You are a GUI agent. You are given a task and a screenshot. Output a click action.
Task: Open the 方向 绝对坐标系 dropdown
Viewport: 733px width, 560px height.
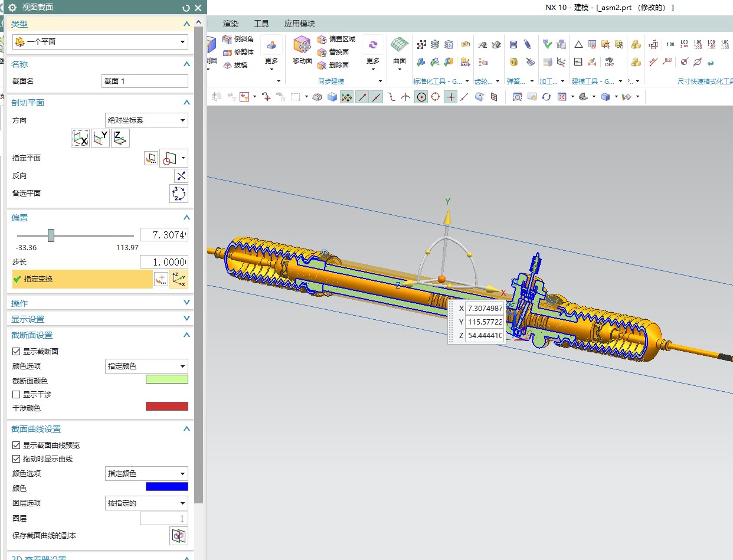coord(146,120)
